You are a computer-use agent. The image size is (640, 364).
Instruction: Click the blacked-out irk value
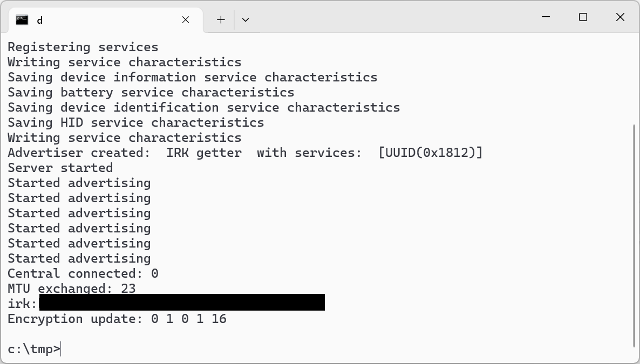click(x=182, y=303)
